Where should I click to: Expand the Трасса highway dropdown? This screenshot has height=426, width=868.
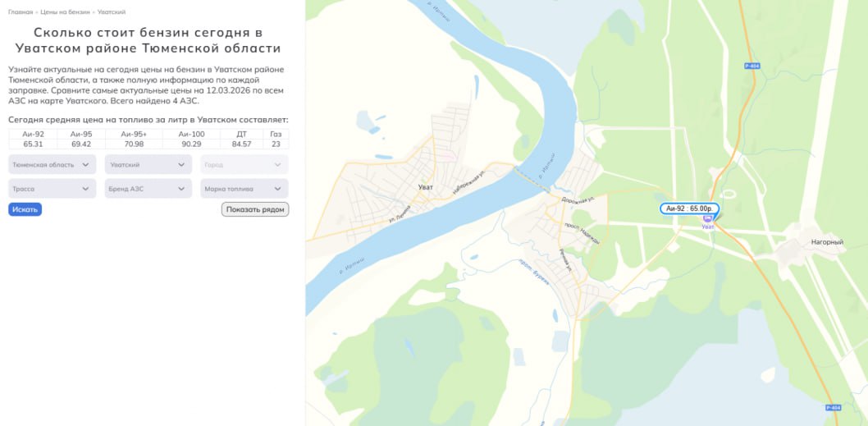(53, 189)
